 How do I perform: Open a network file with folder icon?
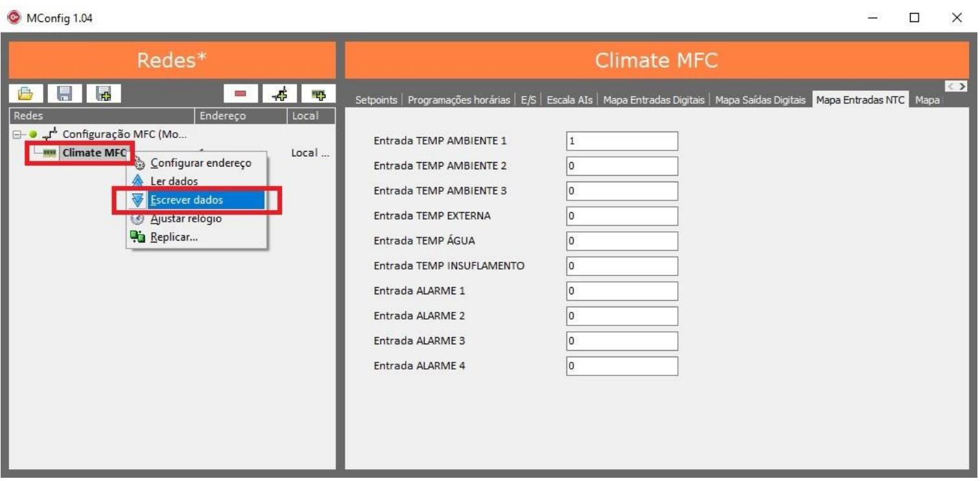click(x=25, y=93)
